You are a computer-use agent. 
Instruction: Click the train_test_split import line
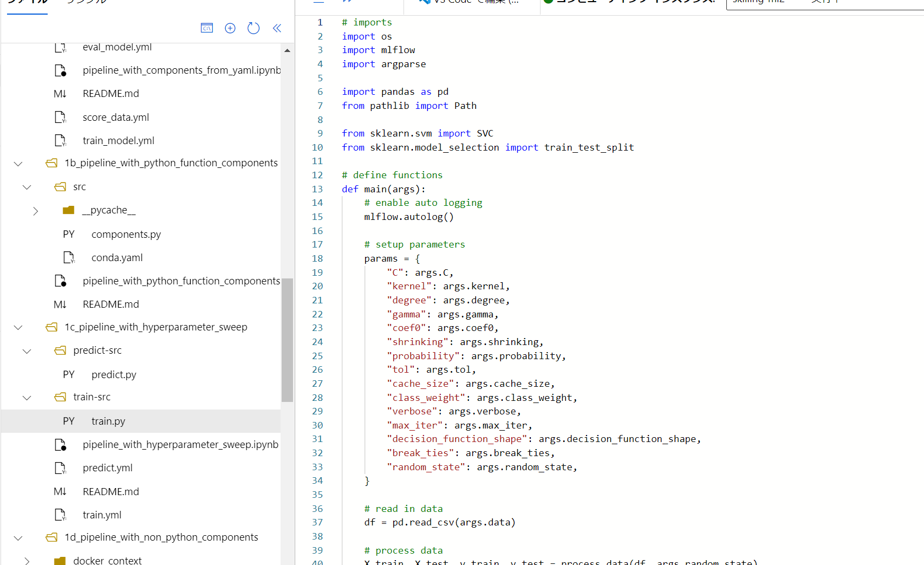pyautogui.click(x=487, y=147)
